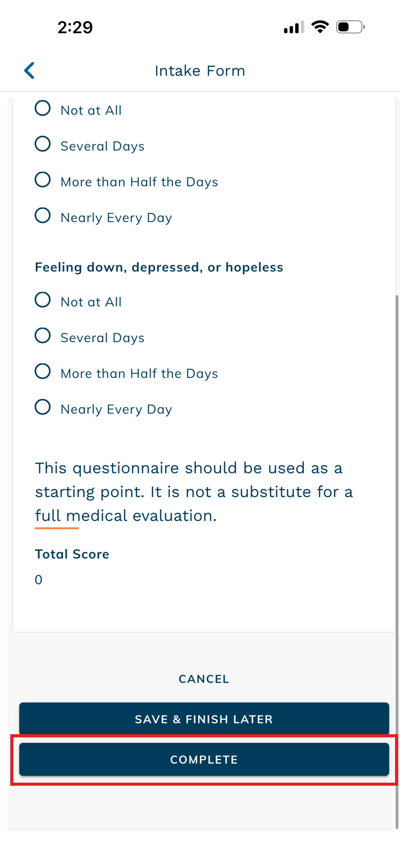Tap the Total Score value field
Screen dimensions: 400x868
(x=39, y=580)
